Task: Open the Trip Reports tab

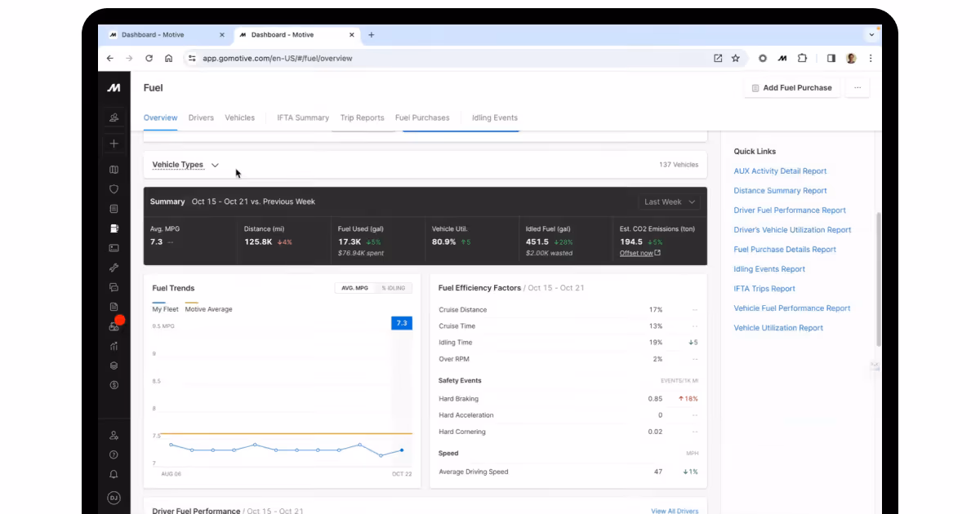Action: [x=362, y=117]
